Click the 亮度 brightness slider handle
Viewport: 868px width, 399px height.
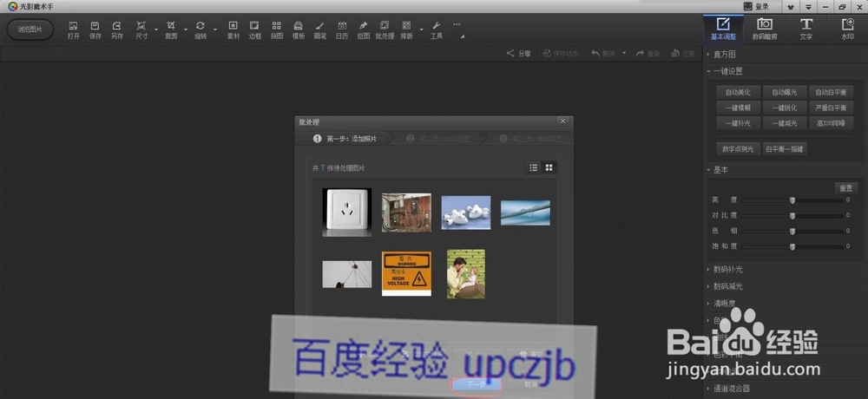click(792, 200)
